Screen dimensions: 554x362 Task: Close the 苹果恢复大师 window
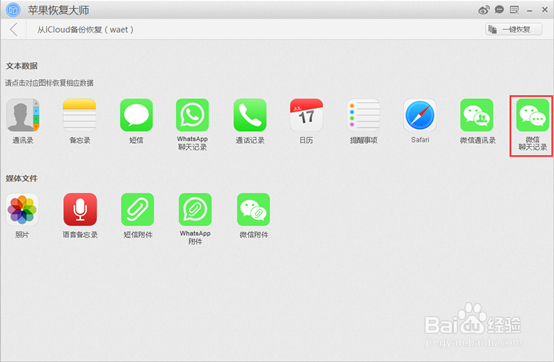pyautogui.click(x=545, y=10)
